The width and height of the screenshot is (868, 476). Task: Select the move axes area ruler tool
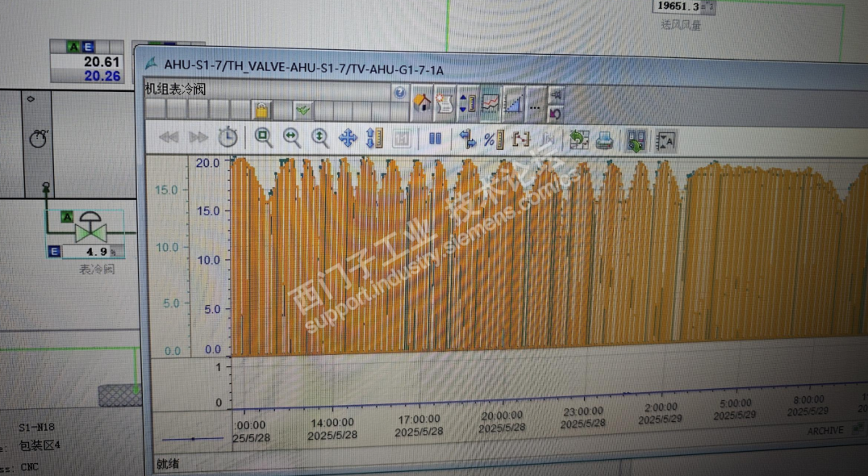pyautogui.click(x=375, y=139)
